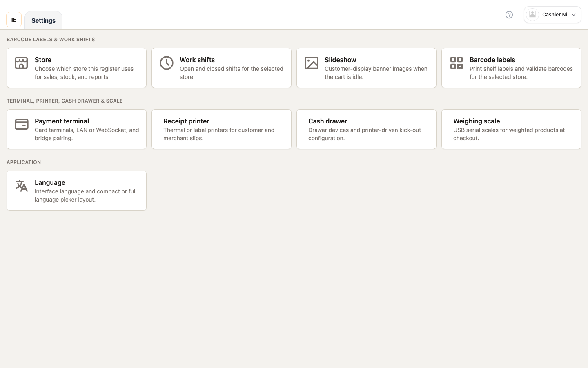This screenshot has width=588, height=368.
Task: Click the Work shifts clock icon
Action: 167,63
